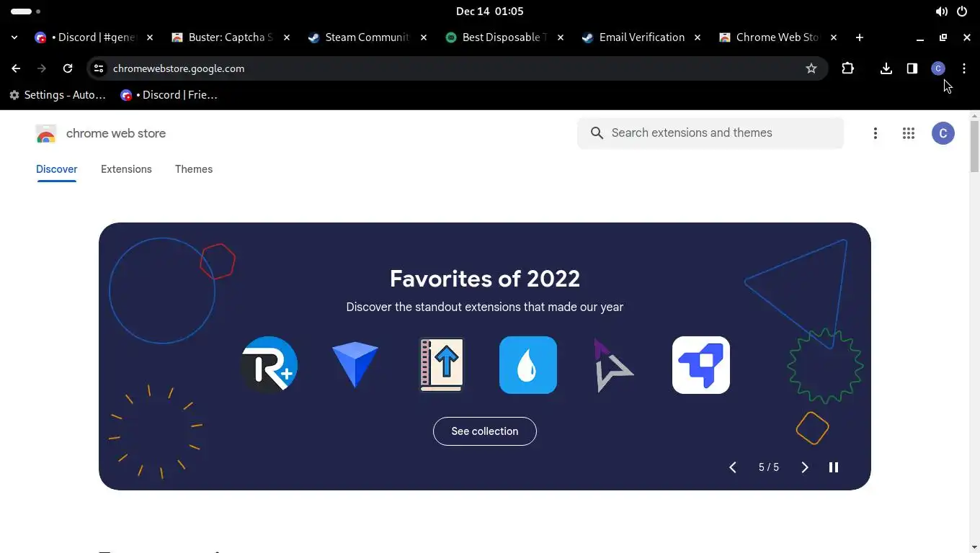The image size is (980, 553).
Task: Open the browser Extensions puzzle icon
Action: (848, 68)
